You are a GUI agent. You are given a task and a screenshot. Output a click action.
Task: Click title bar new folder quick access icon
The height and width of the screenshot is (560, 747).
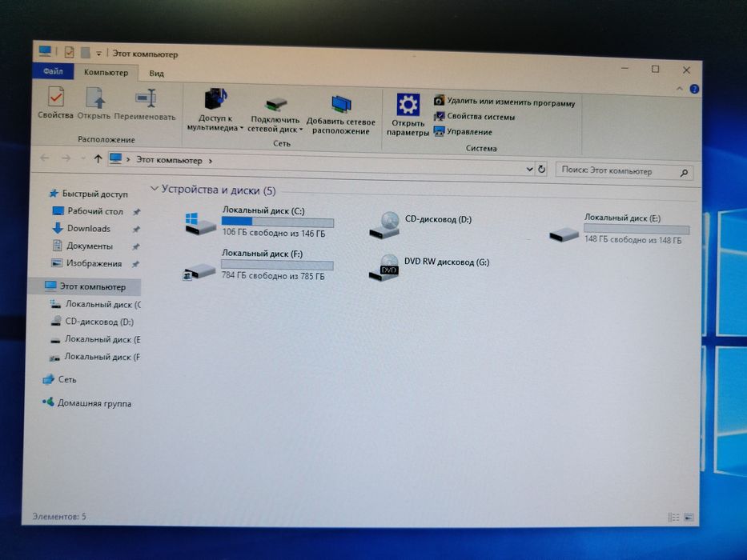pyautogui.click(x=86, y=52)
